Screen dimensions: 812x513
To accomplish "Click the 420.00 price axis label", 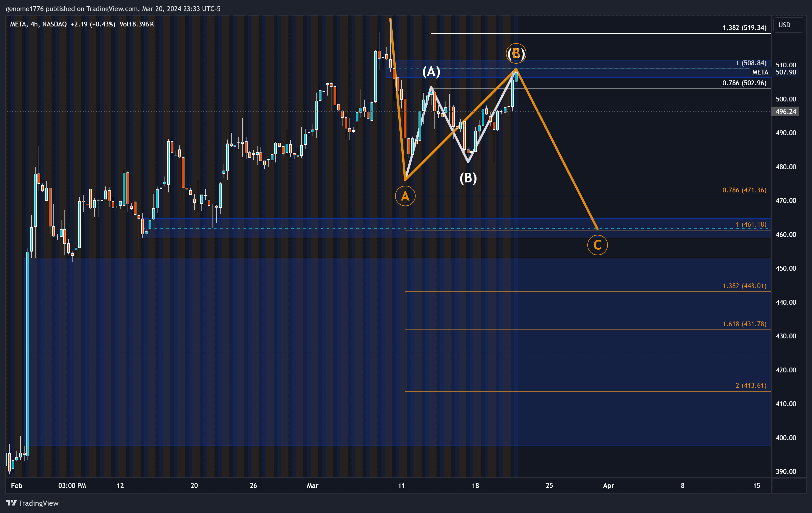I will pyautogui.click(x=786, y=370).
